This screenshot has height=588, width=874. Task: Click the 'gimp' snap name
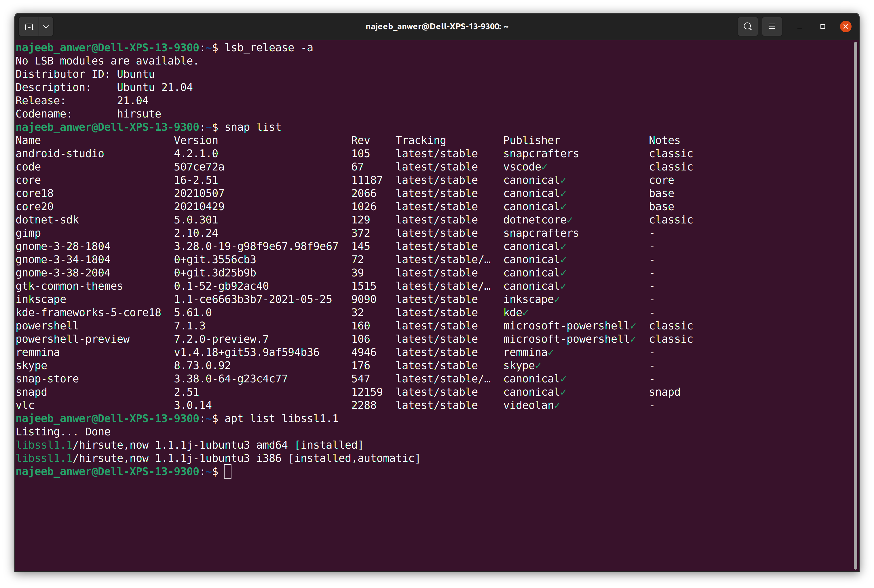(28, 233)
